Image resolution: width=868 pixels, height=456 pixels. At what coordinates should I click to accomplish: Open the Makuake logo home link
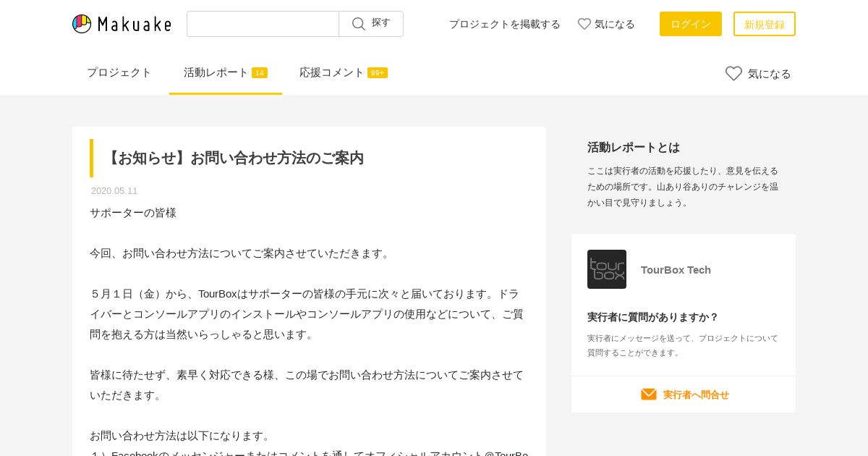coord(122,24)
